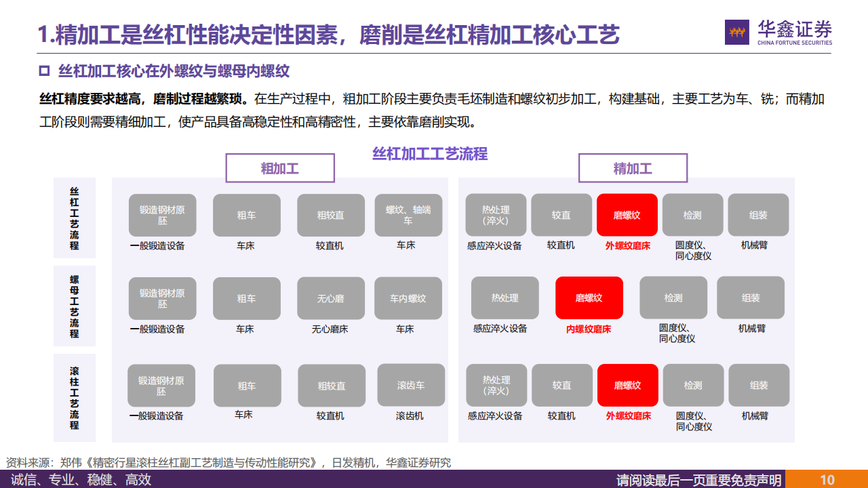Click the subheading 丝杠加工核心在外螺纹与螺母内螺纹
Image resolution: width=868 pixels, height=488 pixels.
point(174,71)
